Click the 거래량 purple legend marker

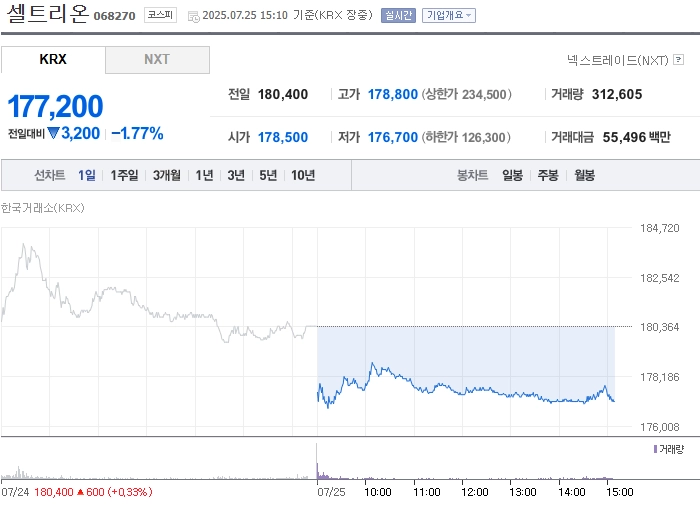[x=655, y=449]
